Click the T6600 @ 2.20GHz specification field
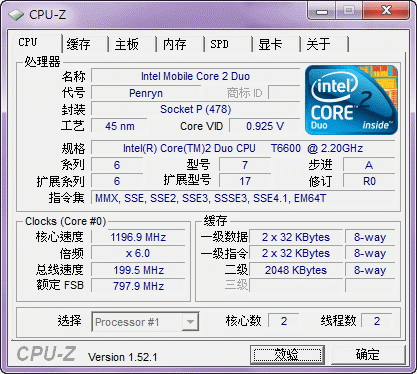 tap(243, 148)
